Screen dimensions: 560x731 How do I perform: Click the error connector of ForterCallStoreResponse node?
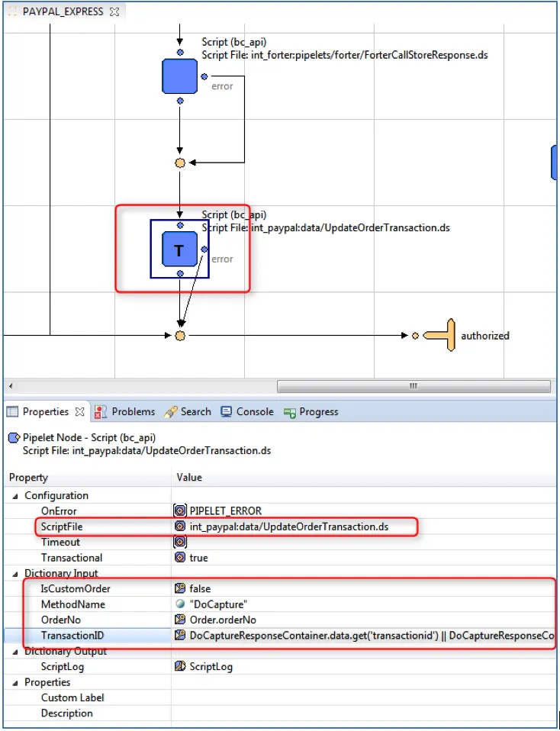coord(204,76)
